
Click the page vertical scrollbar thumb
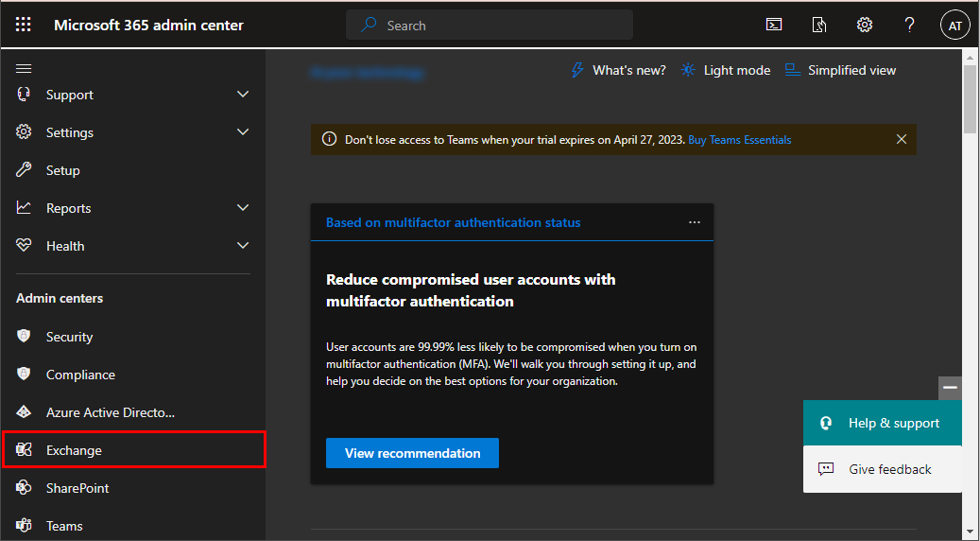pos(970,100)
